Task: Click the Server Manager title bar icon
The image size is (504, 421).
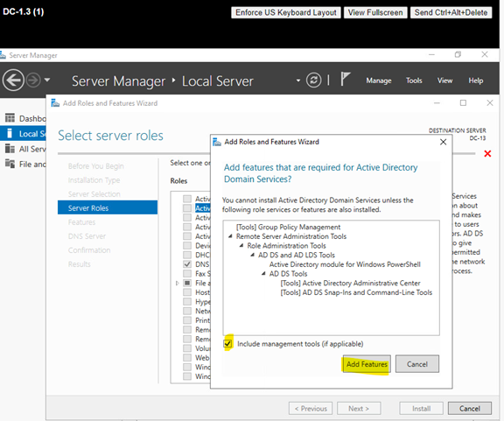Action: pyautogui.click(x=3, y=55)
